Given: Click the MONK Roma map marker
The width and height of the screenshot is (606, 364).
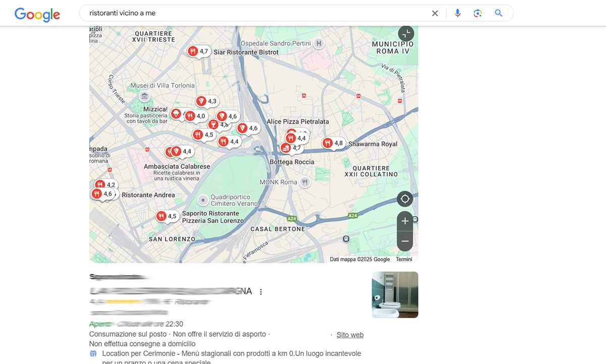Looking at the screenshot, I should coord(305,182).
